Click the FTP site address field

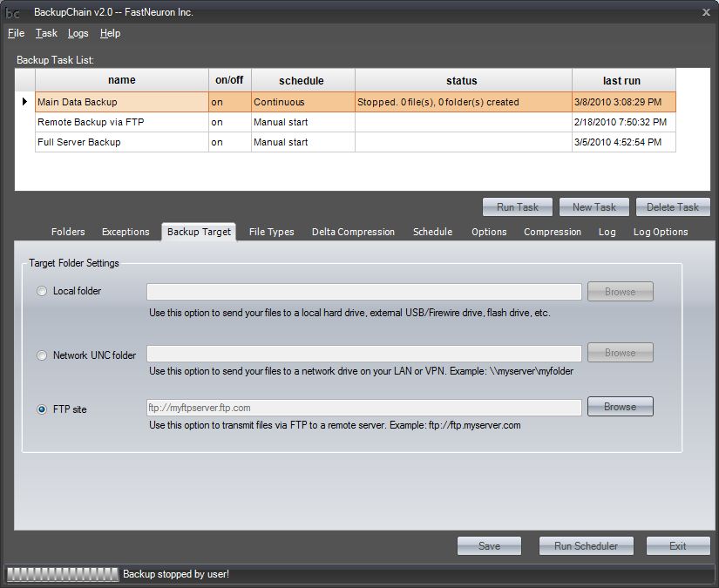(363, 408)
